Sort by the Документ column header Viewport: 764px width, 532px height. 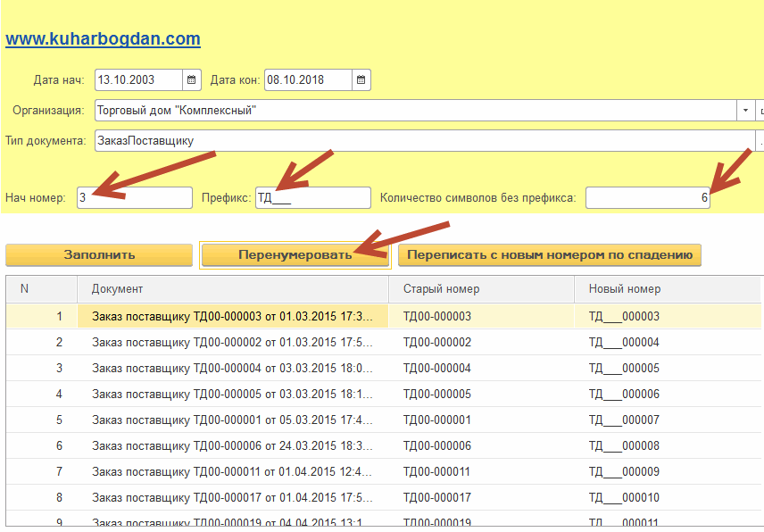232,289
